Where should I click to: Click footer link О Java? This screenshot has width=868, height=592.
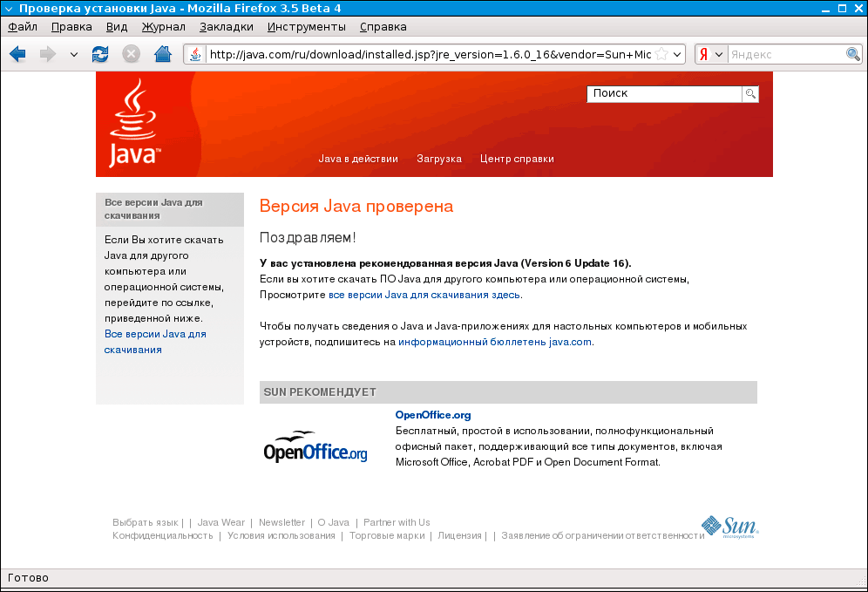pos(333,522)
